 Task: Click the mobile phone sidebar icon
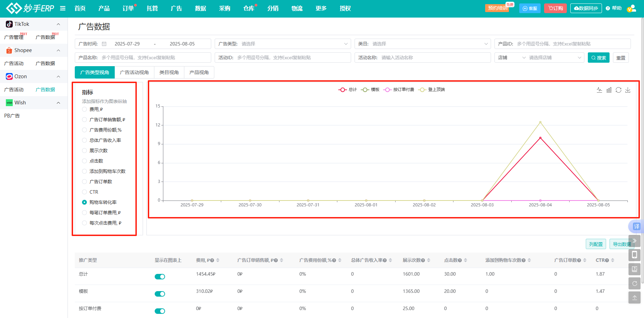point(634,255)
